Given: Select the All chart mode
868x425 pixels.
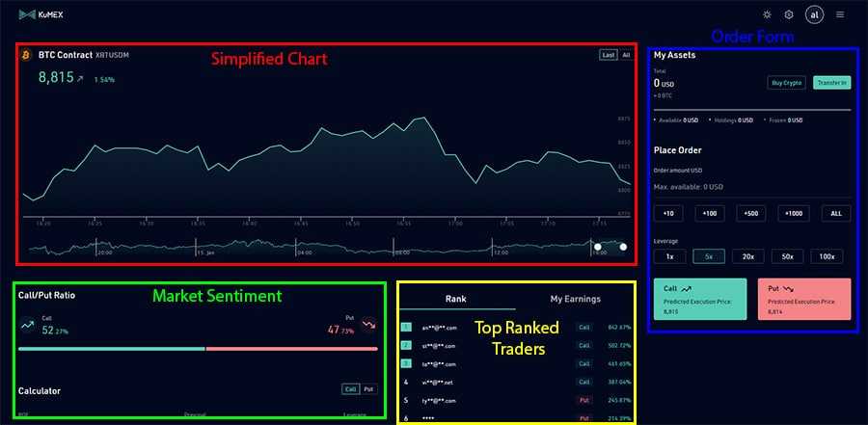Looking at the screenshot, I should [626, 55].
